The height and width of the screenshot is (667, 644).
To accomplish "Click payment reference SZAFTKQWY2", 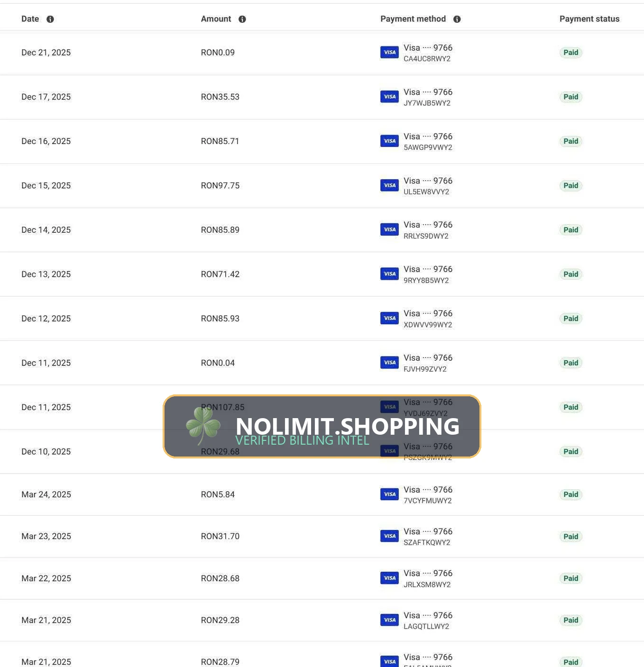I will click(x=427, y=542).
